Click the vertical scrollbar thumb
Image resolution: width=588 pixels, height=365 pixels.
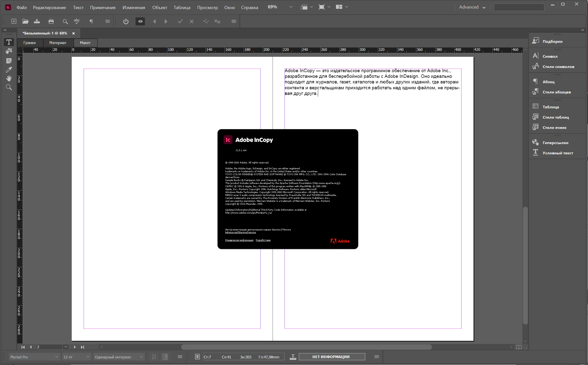[x=525, y=265]
